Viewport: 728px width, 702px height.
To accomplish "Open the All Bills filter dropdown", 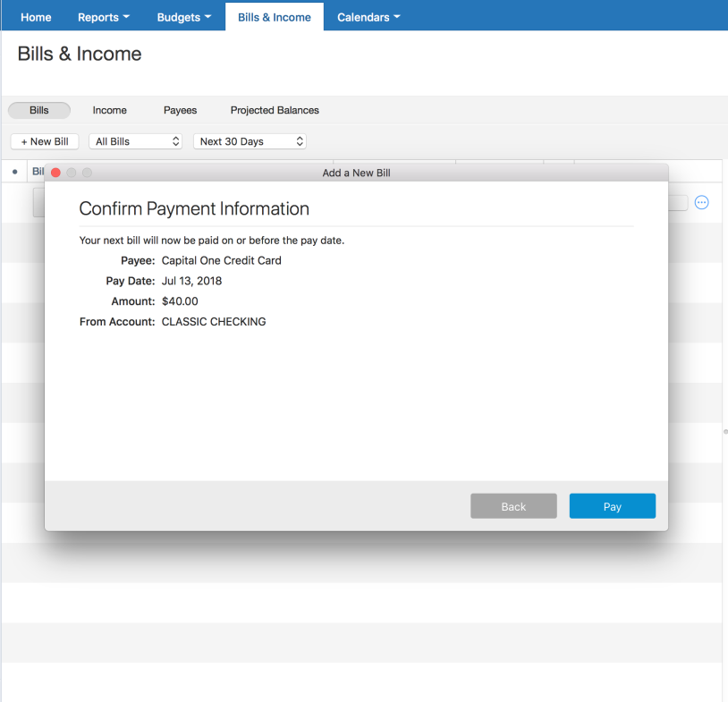I will click(137, 141).
